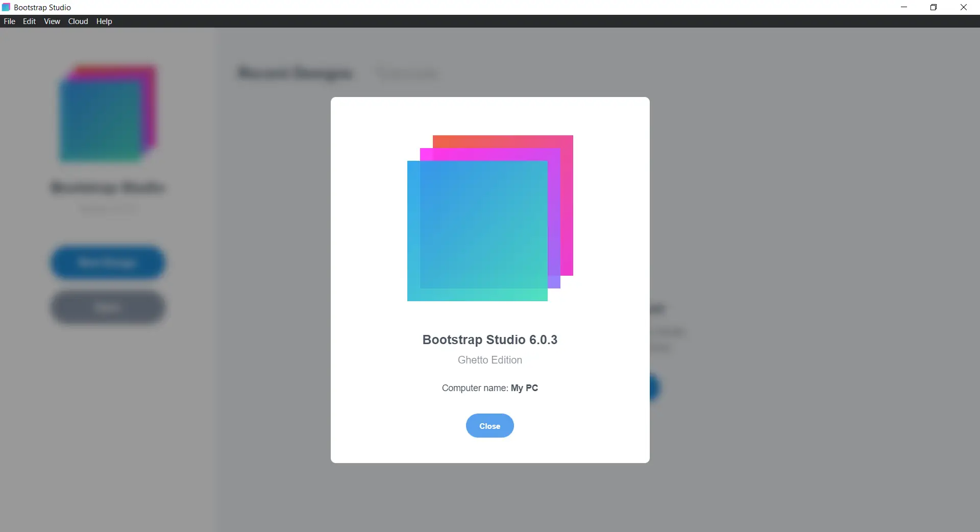Close the About dialog with the Close button
The image size is (980, 532).
pyautogui.click(x=489, y=425)
